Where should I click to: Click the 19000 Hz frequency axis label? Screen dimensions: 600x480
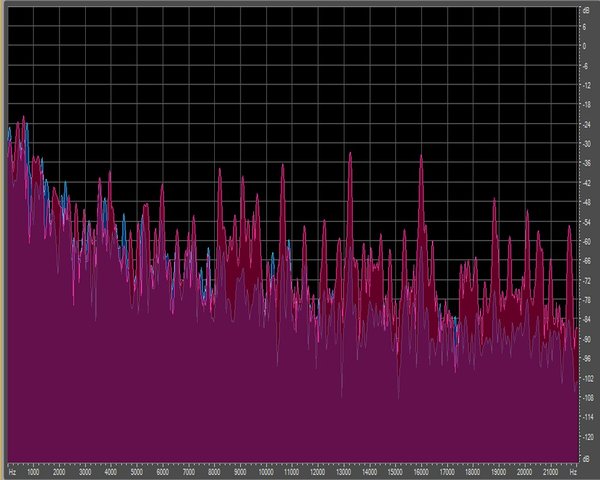click(x=499, y=472)
